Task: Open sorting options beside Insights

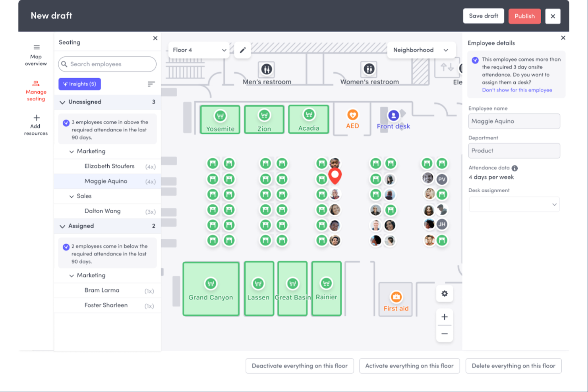Action: [151, 84]
